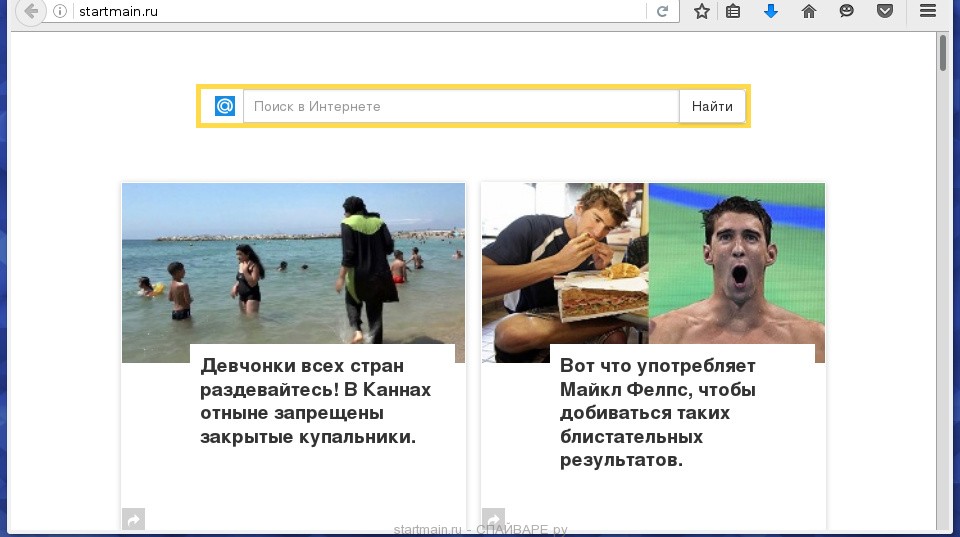Open headline 'Девчонки всех стран раздевайтесь!'

(x=315, y=401)
